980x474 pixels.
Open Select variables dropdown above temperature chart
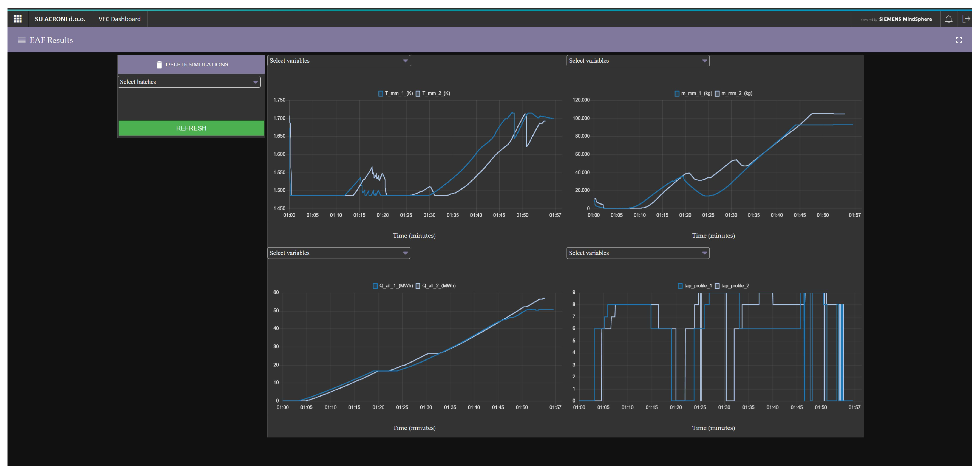339,61
